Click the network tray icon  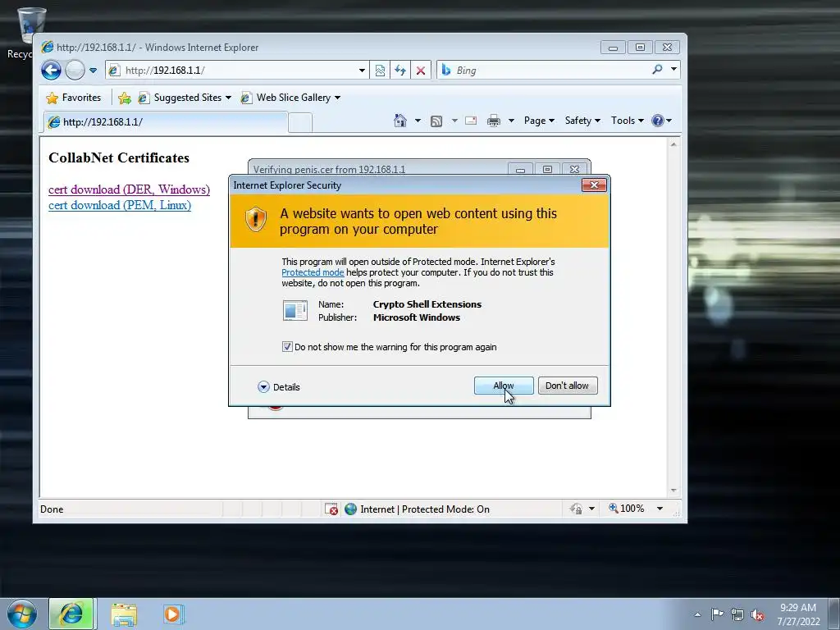click(x=737, y=614)
